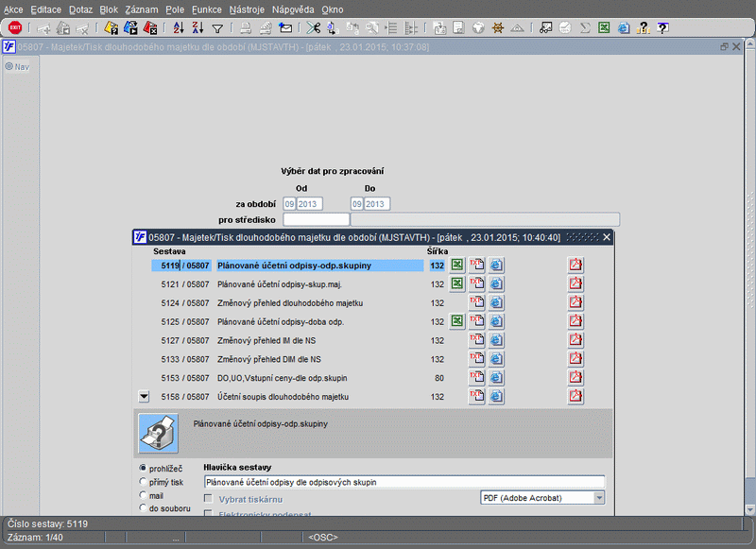Export report 5121 to Excel
The image size is (756, 549).
tap(457, 283)
